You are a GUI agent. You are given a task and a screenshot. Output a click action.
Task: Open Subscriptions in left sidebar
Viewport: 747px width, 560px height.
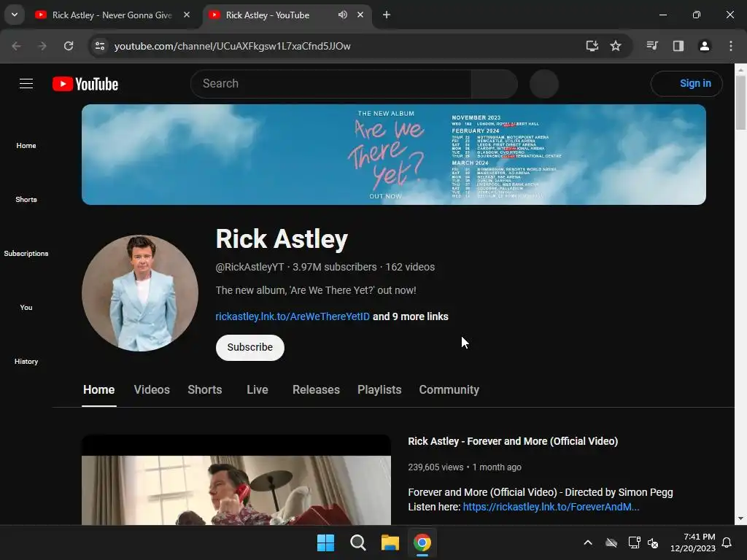pos(26,253)
